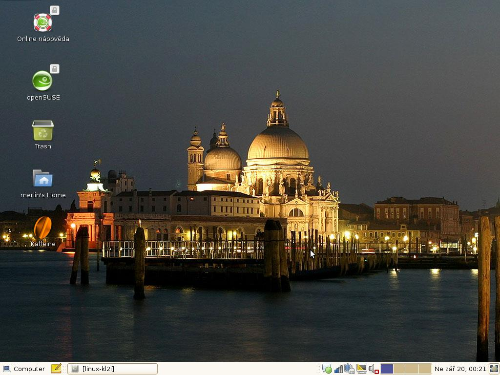
Task: Switch to the third workspace in pager
Action: [x=412, y=369]
